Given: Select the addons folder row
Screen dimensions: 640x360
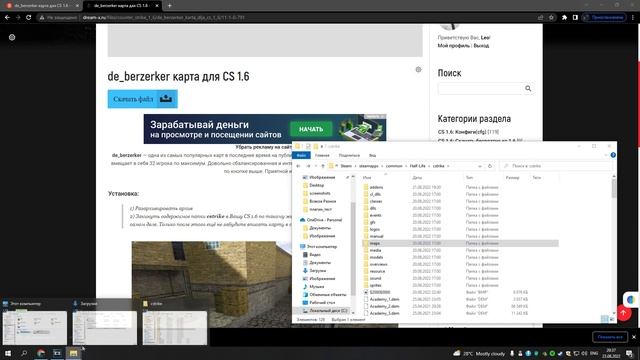Looking at the screenshot, I should pos(460,187).
